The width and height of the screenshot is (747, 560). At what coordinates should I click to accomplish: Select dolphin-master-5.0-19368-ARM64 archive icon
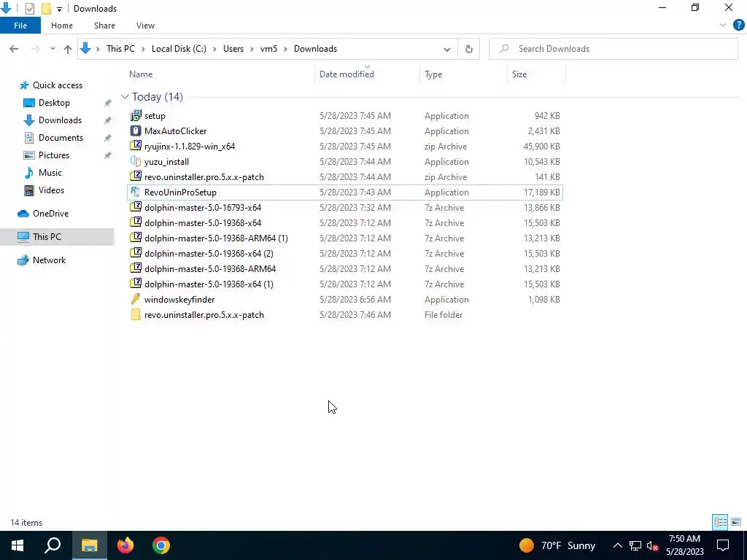pos(136,268)
